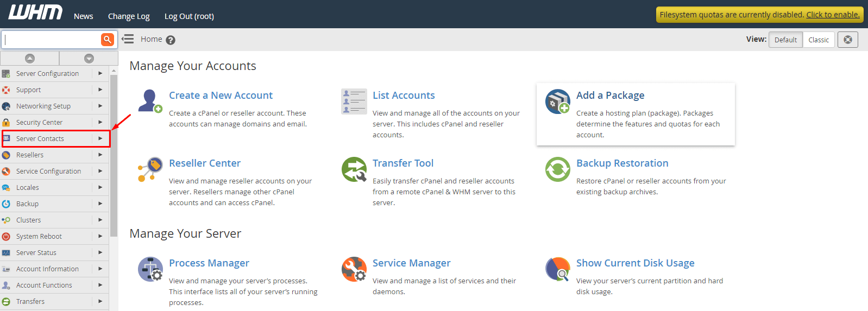Expand Server Configuration submenu arrow
The image size is (868, 311).
coord(100,73)
